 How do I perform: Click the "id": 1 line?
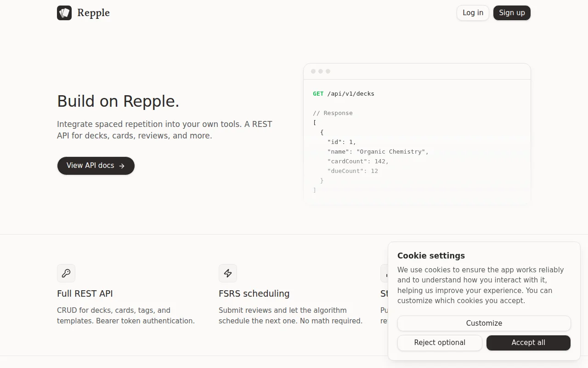[342, 142]
